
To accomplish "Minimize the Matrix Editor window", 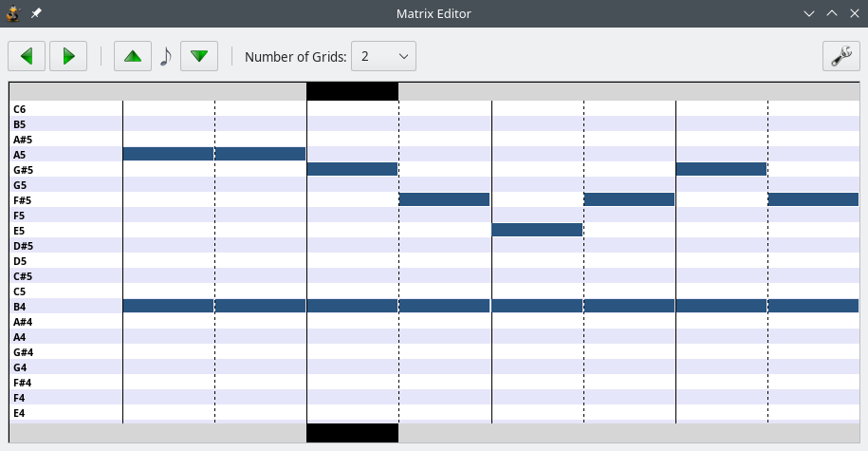I will tap(809, 13).
